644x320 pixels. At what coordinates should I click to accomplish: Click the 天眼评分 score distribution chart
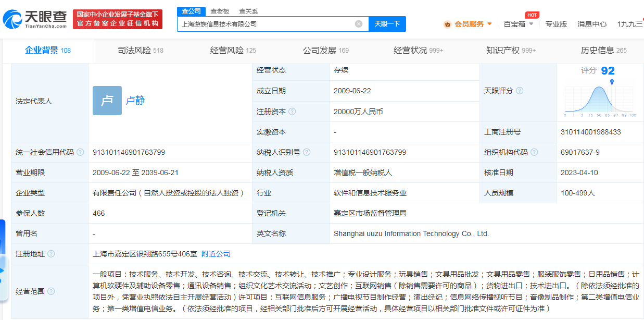tap(600, 97)
